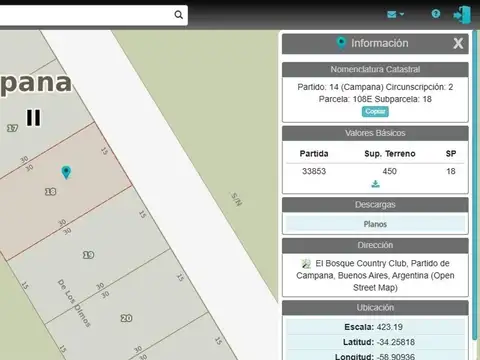
Task: Click the Copiar button
Action: (x=375, y=112)
